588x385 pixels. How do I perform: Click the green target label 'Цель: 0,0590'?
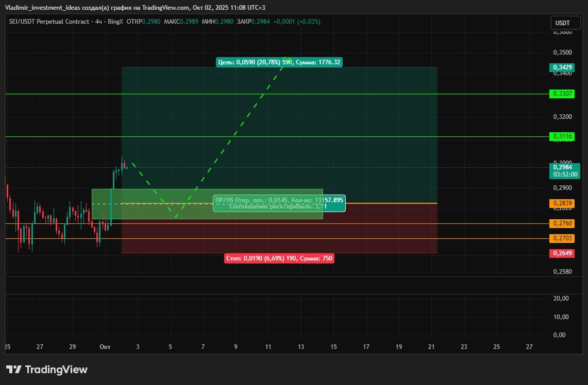(x=279, y=62)
